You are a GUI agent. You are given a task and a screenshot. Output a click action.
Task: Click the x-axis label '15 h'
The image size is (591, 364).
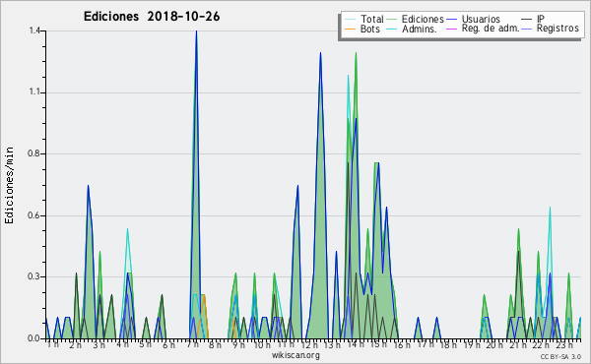pyautogui.click(x=378, y=344)
